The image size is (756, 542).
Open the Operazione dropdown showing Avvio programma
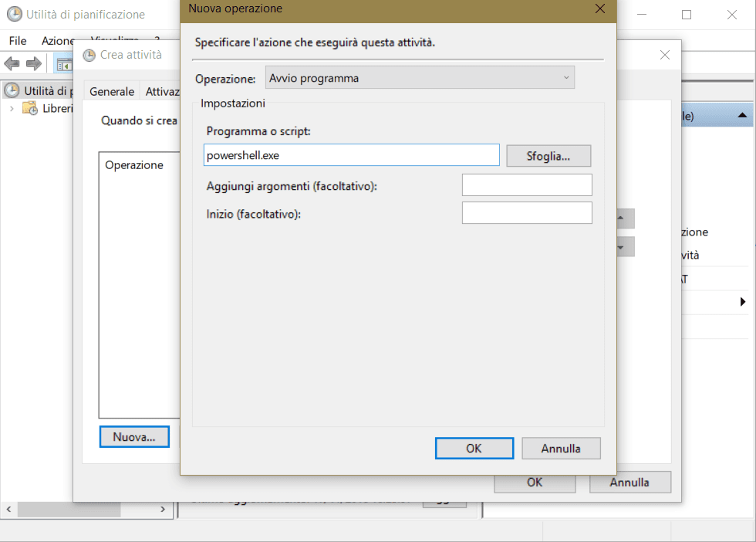pos(420,78)
